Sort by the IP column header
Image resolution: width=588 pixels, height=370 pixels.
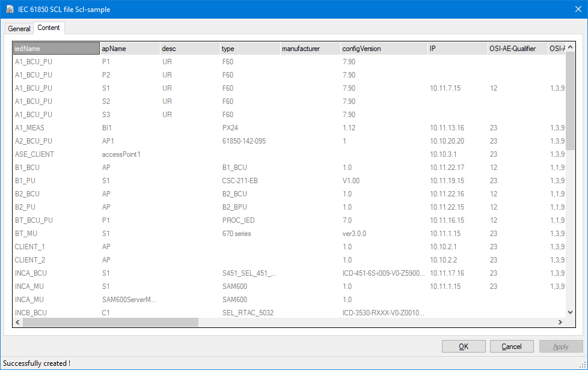457,49
